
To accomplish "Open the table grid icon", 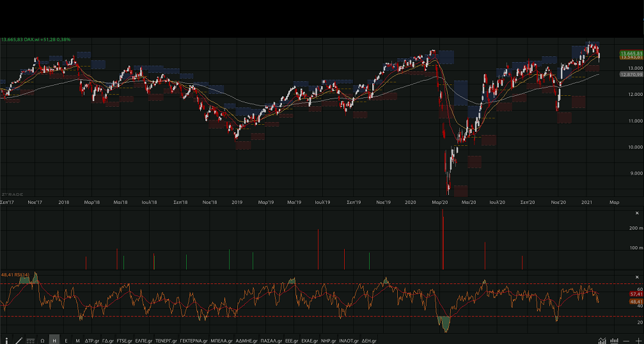I will coord(30,341).
